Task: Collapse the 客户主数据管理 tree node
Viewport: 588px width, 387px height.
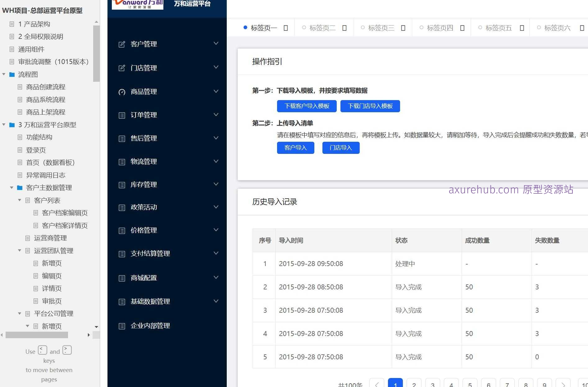Action: point(11,188)
